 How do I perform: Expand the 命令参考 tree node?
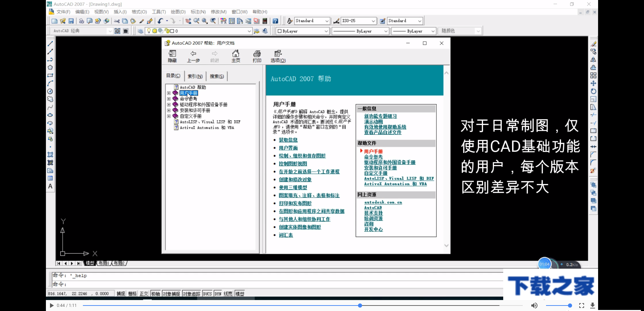coord(169,99)
